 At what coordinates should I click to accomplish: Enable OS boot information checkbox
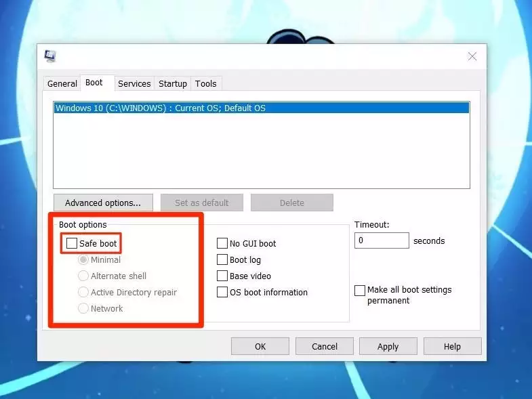point(222,292)
